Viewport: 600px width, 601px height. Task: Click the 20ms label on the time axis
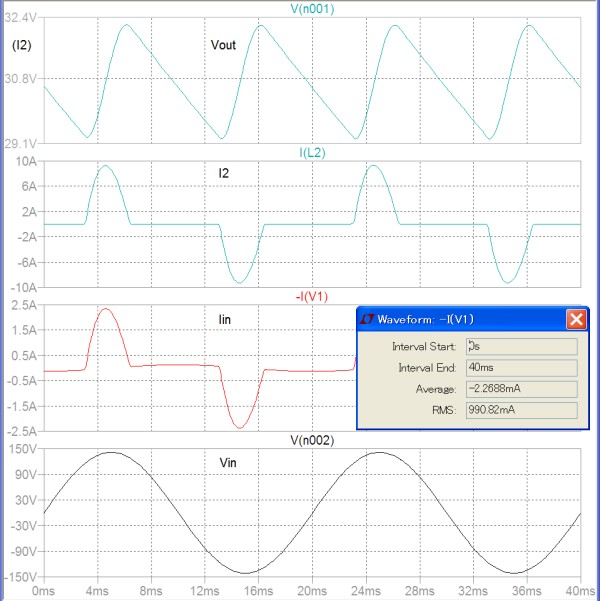pos(311,590)
